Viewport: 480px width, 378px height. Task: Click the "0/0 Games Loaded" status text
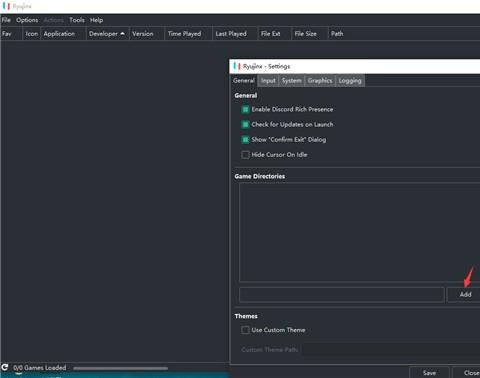40,368
